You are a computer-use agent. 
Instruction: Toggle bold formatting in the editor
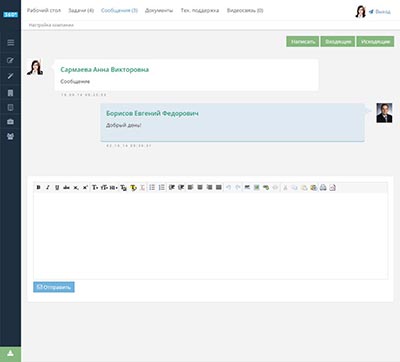38,188
